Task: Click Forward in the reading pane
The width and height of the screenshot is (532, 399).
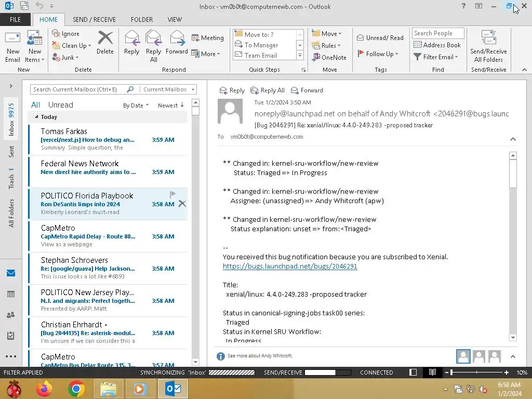Action: [307, 90]
